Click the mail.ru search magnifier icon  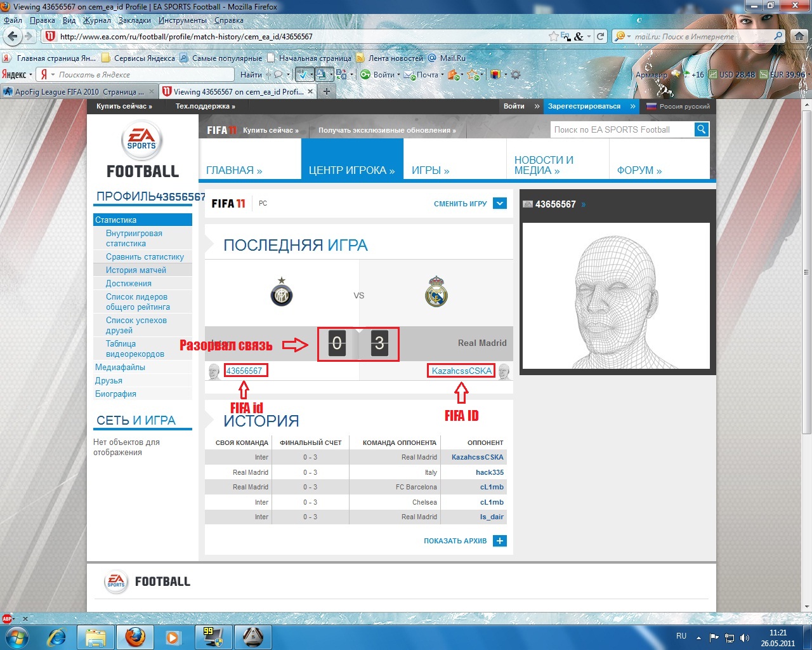[778, 36]
